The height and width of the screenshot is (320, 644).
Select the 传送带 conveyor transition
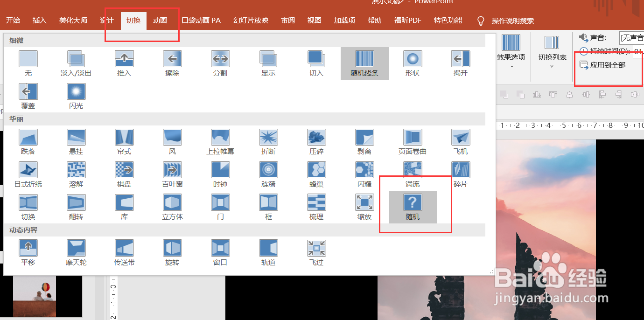click(124, 253)
